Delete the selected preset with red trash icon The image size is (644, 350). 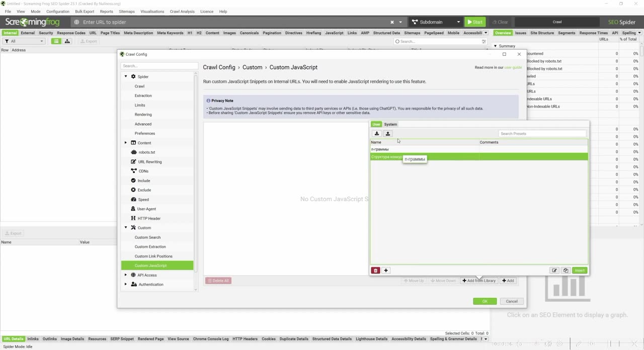[375, 271]
